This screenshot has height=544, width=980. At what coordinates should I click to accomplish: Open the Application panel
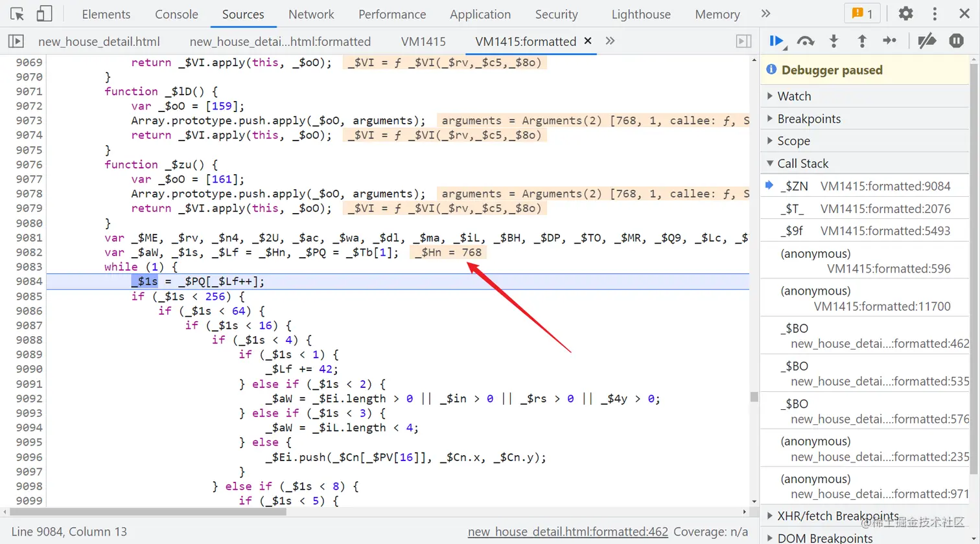tap(480, 14)
